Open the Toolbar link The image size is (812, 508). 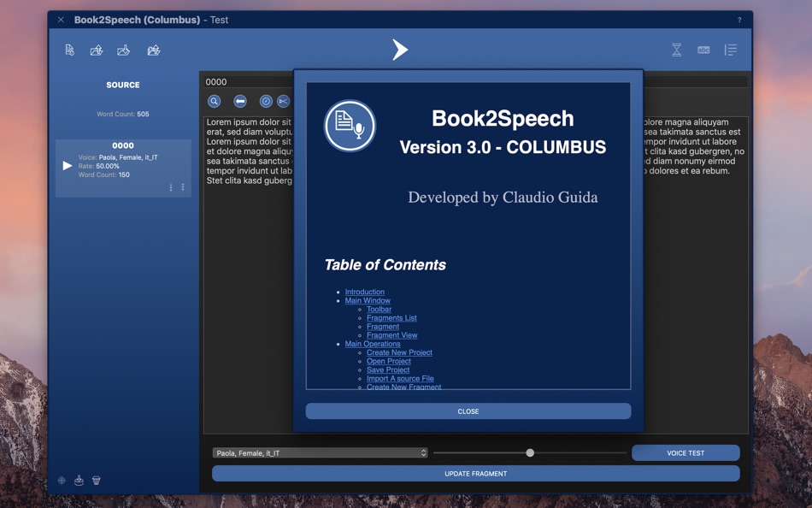point(379,310)
